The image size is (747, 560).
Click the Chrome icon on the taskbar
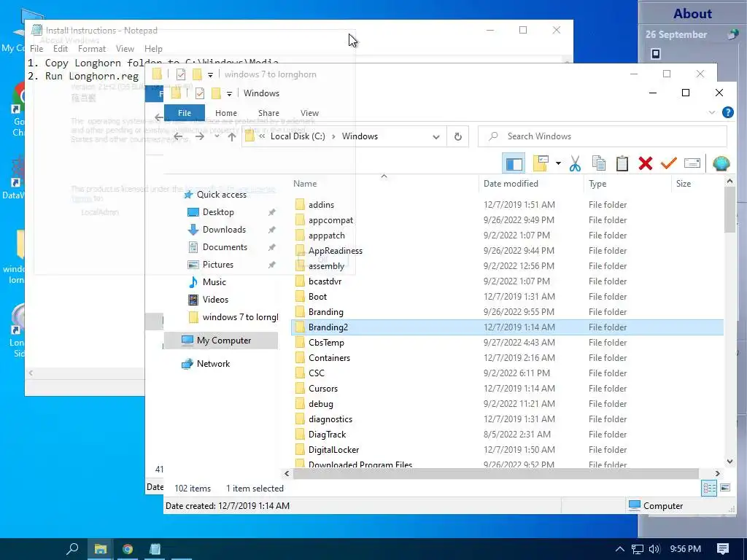(x=127, y=549)
